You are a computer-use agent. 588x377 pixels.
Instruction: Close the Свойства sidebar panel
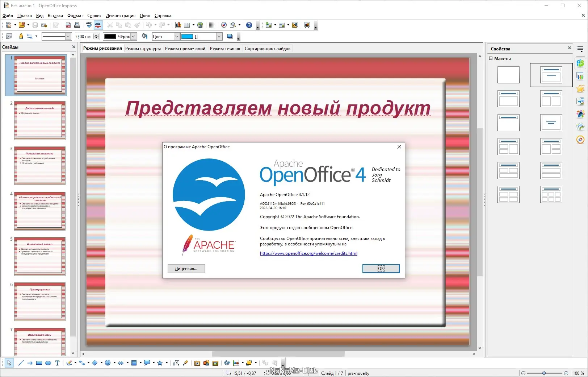click(x=569, y=48)
